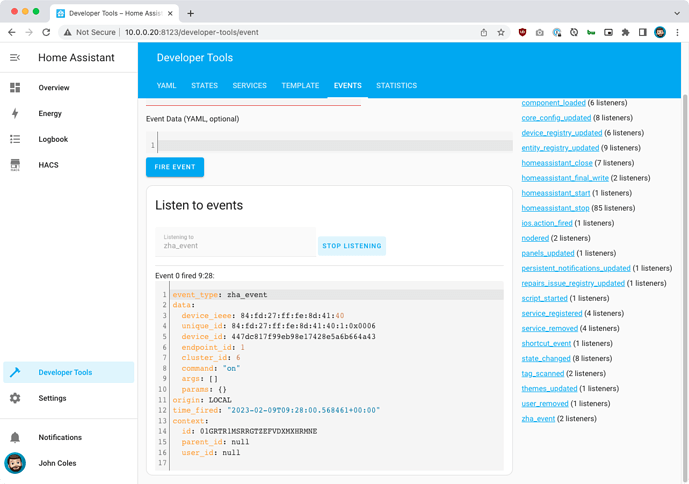Click the John Coles profile avatar

pos(15,463)
